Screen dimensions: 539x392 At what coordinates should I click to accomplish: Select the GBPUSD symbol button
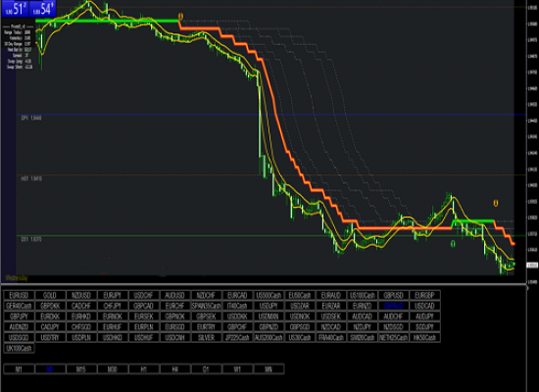(x=393, y=295)
